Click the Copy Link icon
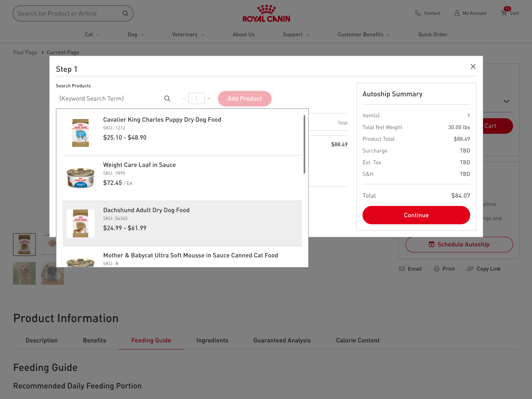This screenshot has height=399, width=532. 470,269
